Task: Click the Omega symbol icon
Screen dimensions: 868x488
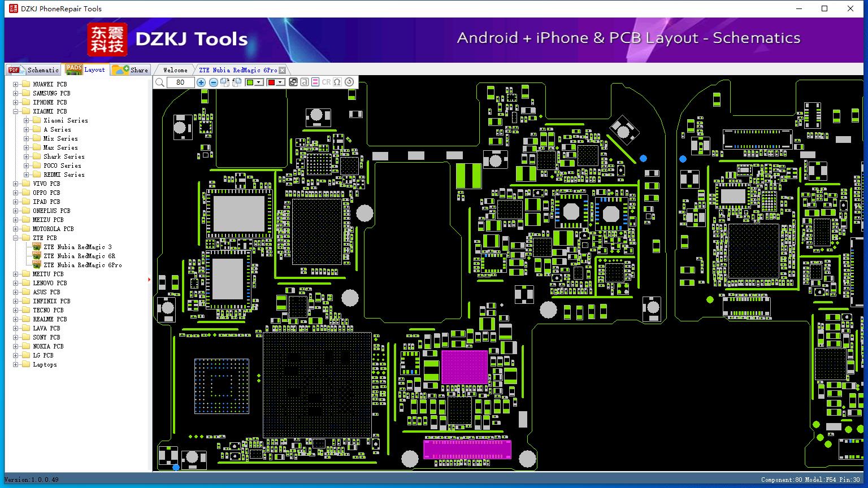Action: tap(337, 82)
